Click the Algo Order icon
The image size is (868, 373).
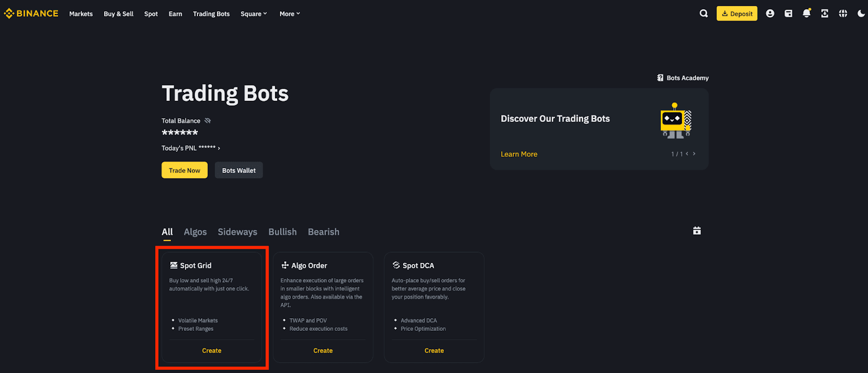pos(285,265)
